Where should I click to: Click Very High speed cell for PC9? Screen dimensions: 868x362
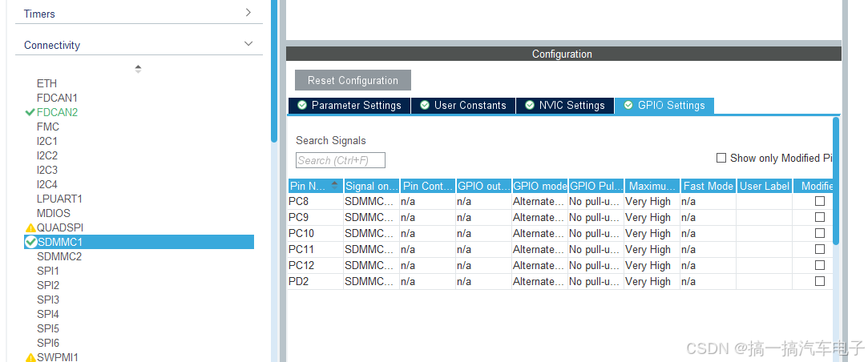tap(652, 218)
